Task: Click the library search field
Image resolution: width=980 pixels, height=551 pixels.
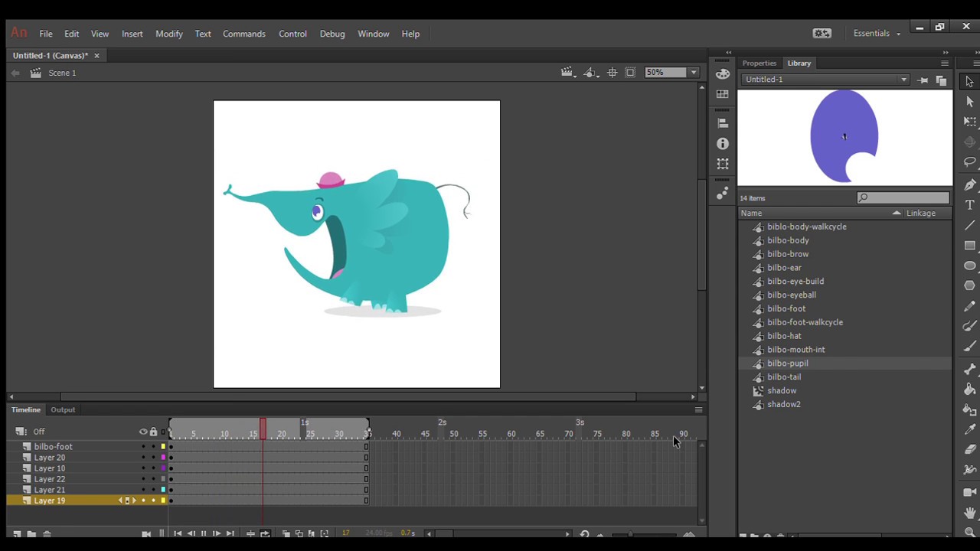Action: (x=903, y=198)
